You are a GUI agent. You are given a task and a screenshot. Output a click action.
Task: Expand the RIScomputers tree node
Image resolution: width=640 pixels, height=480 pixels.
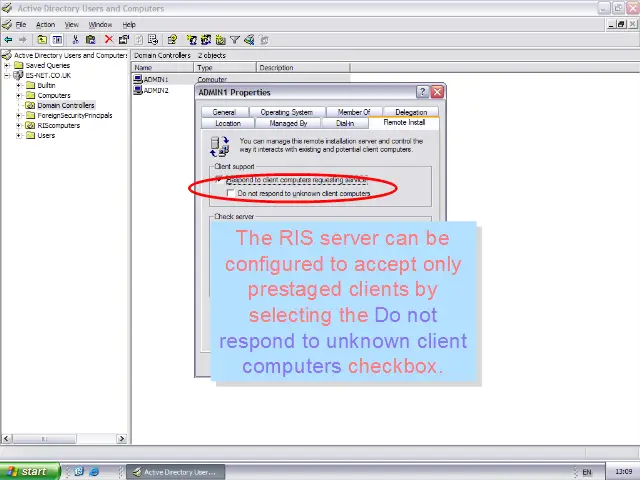coord(19,125)
